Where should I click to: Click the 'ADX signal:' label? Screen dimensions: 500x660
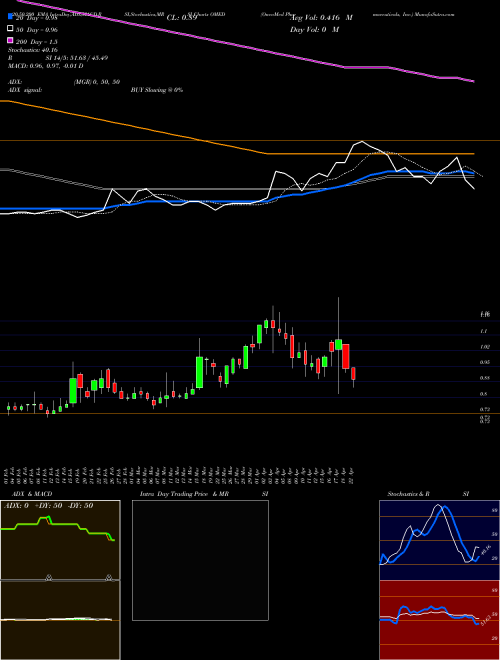click(x=25, y=90)
